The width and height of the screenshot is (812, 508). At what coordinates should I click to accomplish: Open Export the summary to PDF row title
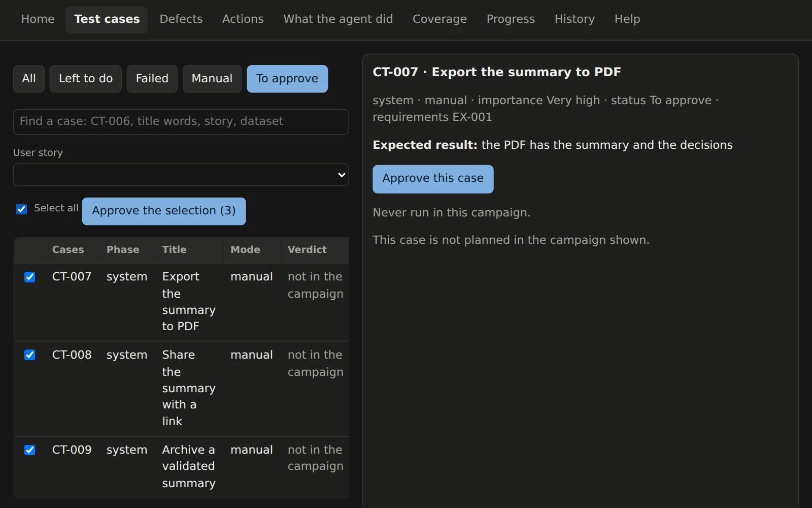click(189, 302)
